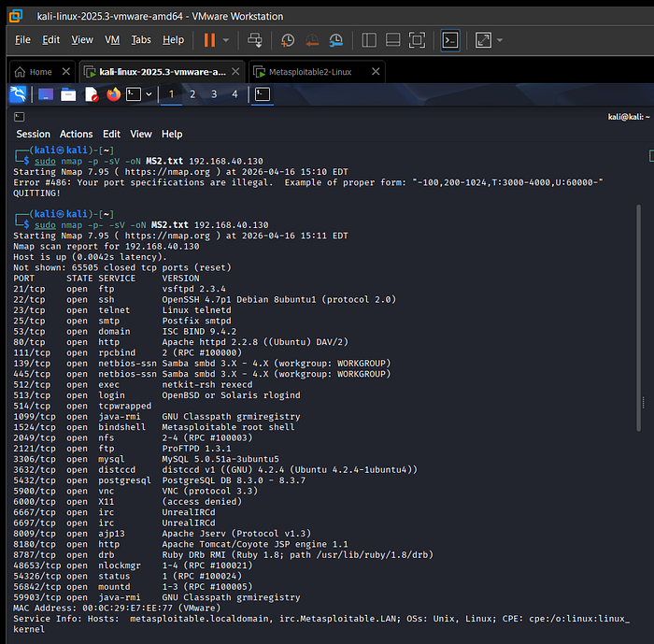The image size is (654, 644).
Task: Open the VM menu
Action: (112, 39)
